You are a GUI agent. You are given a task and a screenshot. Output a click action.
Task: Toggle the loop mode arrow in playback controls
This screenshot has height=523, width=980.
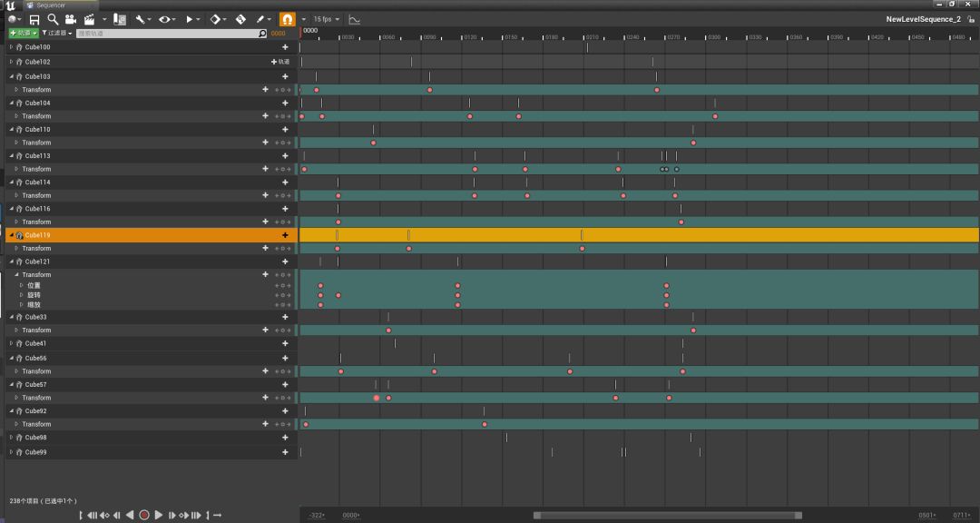217,515
